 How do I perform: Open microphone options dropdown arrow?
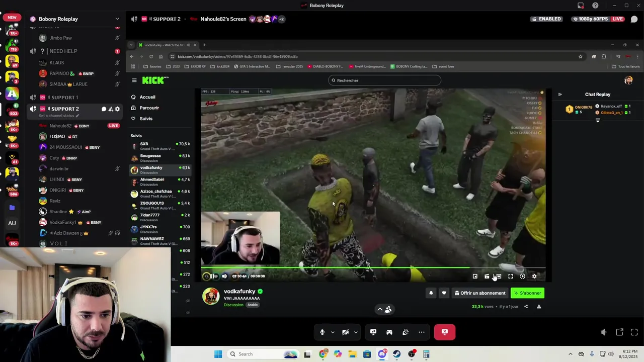(333, 332)
